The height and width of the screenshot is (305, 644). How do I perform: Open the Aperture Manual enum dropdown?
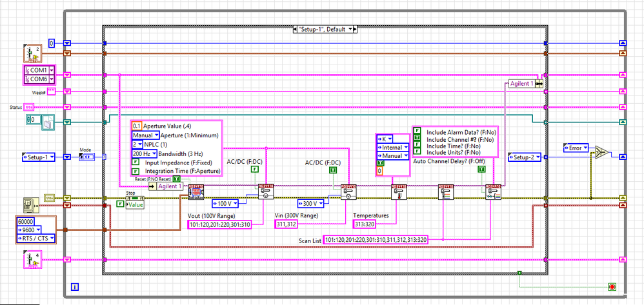pos(145,135)
